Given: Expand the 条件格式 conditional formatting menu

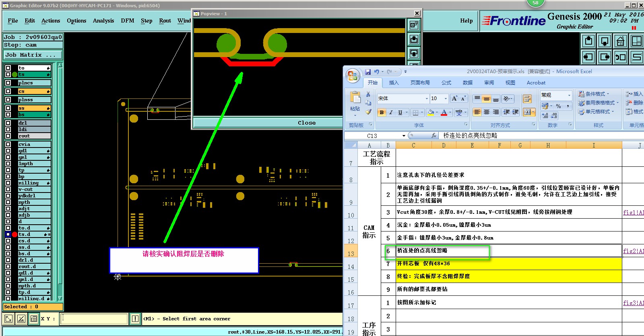Looking at the screenshot, I should pyautogui.click(x=594, y=94).
